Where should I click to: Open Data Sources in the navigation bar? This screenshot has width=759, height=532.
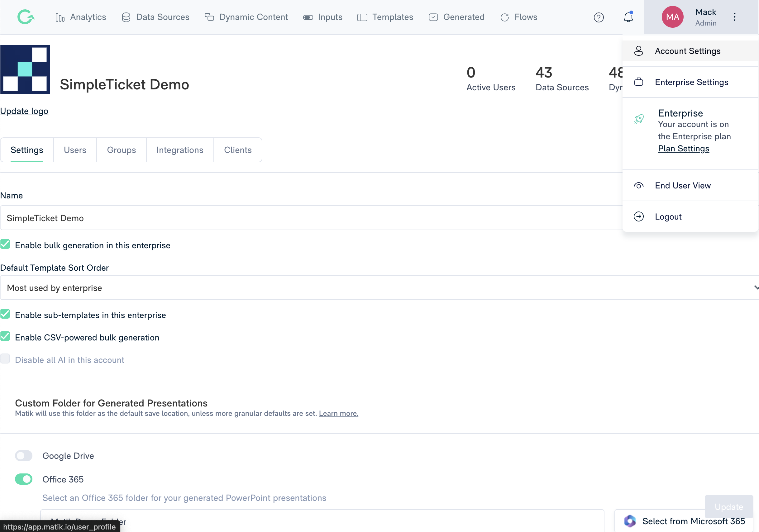pyautogui.click(x=155, y=17)
